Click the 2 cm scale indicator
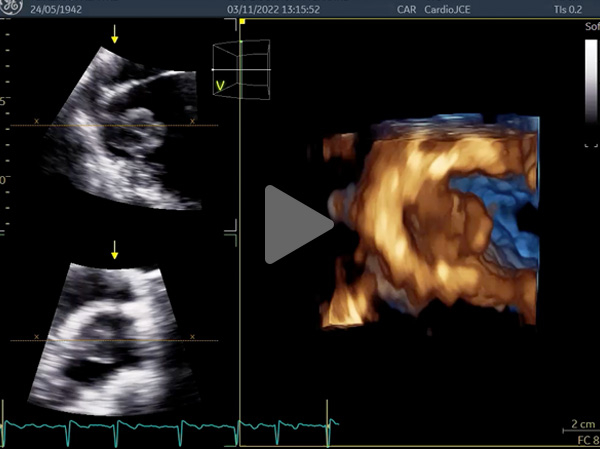600x449 pixels. click(x=582, y=422)
